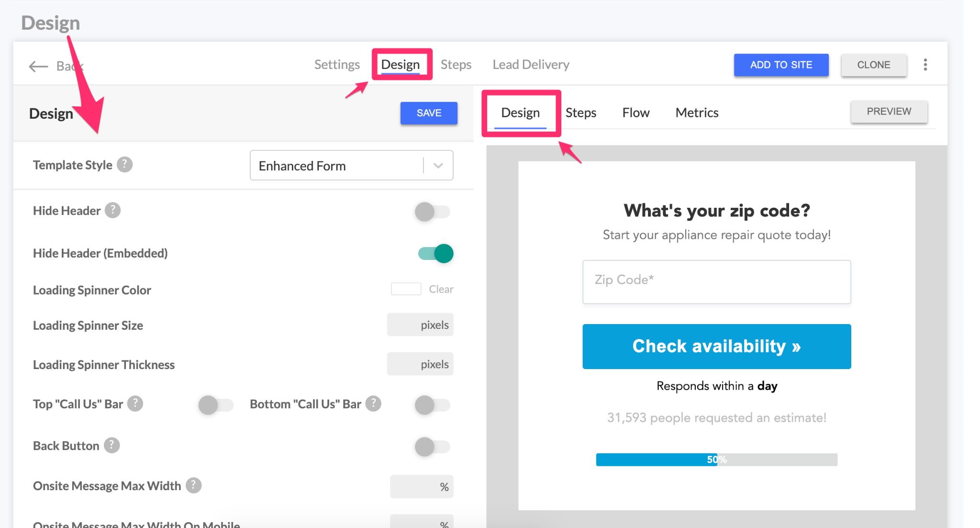Click help icon beside Hide Header

click(112, 210)
